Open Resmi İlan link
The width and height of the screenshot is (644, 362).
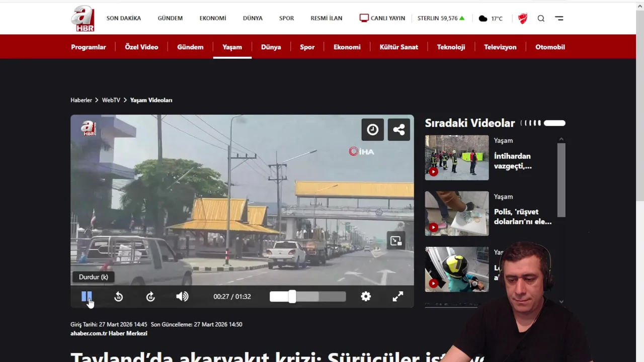tap(327, 18)
